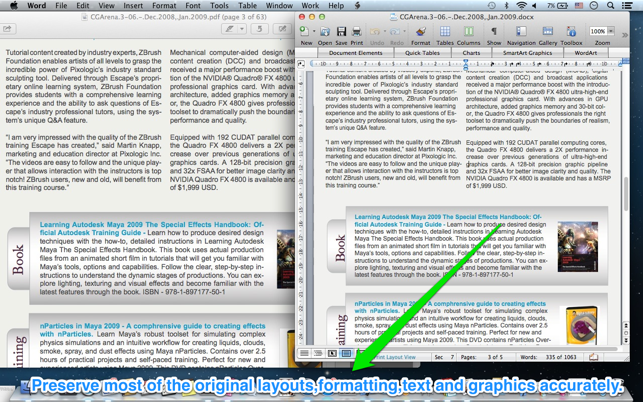Viewport: 643px width, 402px height.
Task: Switch to WordArt tab
Action: pos(586,53)
